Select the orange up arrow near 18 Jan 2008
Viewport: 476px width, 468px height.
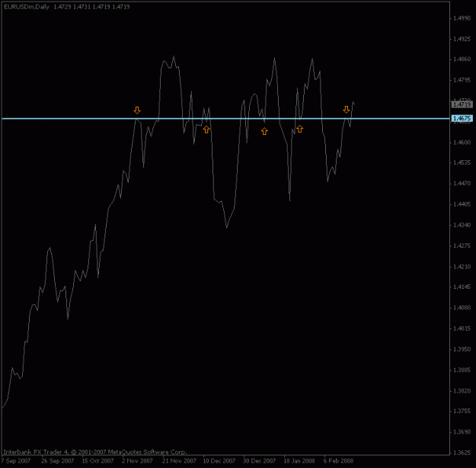pos(299,129)
